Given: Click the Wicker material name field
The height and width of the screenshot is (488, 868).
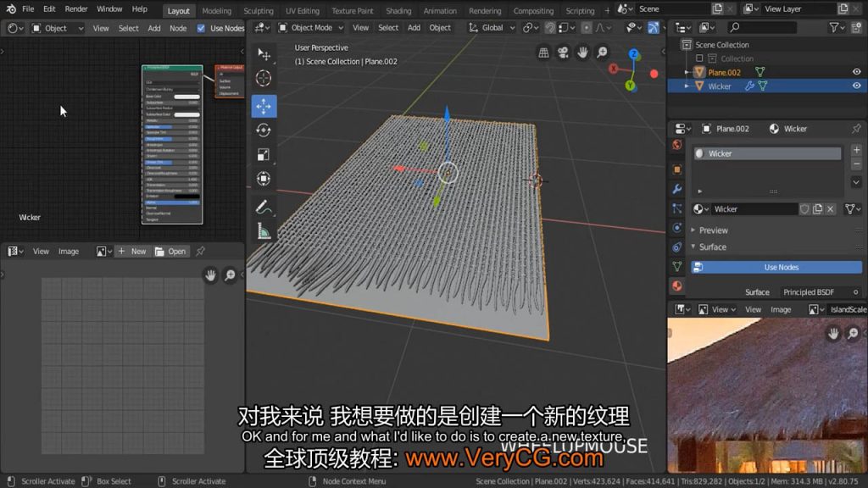Looking at the screenshot, I should (x=754, y=208).
